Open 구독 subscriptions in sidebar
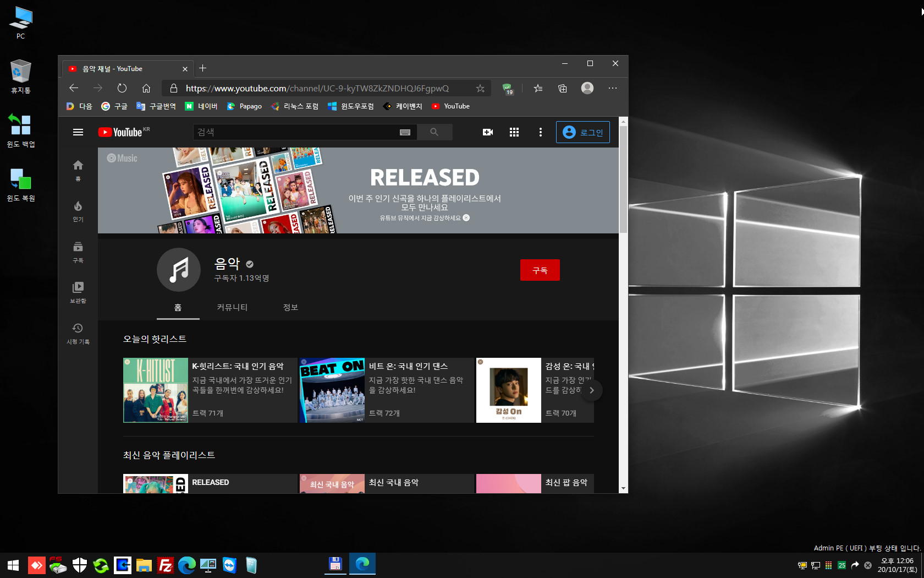Viewport: 924px width, 578px height. click(78, 252)
